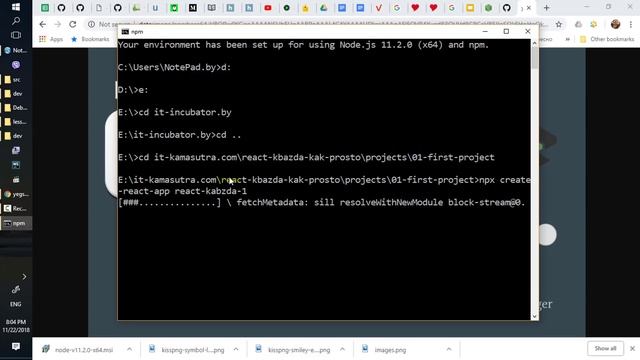Open downloaded images.png file

coord(384,349)
